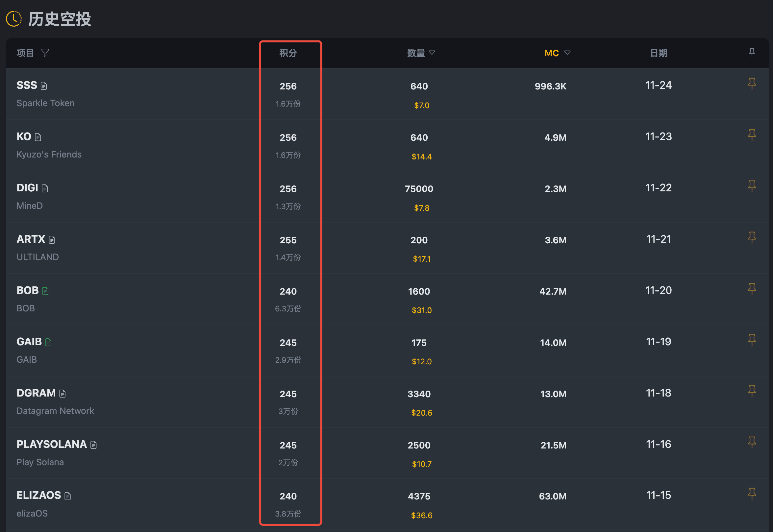Open the document icon next to ELIZAOS
Image resolution: width=773 pixels, height=532 pixels.
68,496
